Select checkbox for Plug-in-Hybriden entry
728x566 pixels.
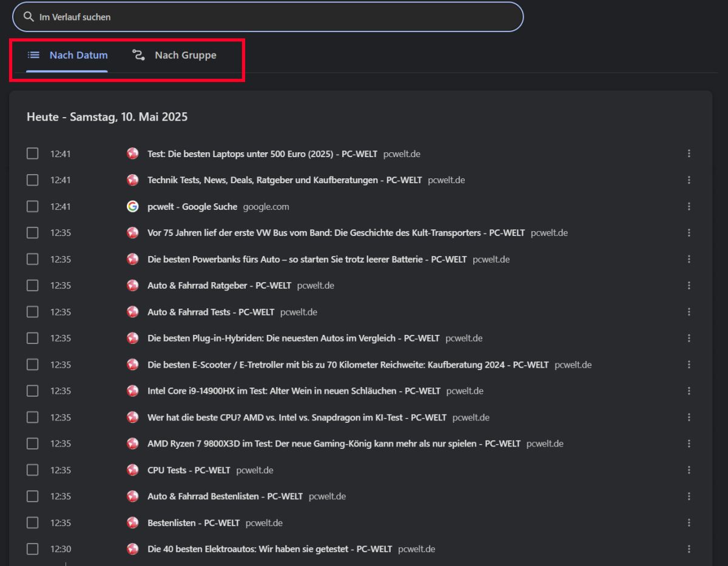[33, 338]
